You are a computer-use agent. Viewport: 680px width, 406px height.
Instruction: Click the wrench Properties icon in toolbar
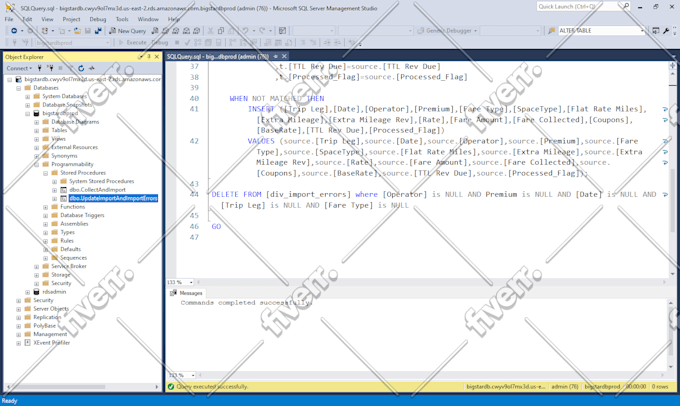tap(666, 31)
